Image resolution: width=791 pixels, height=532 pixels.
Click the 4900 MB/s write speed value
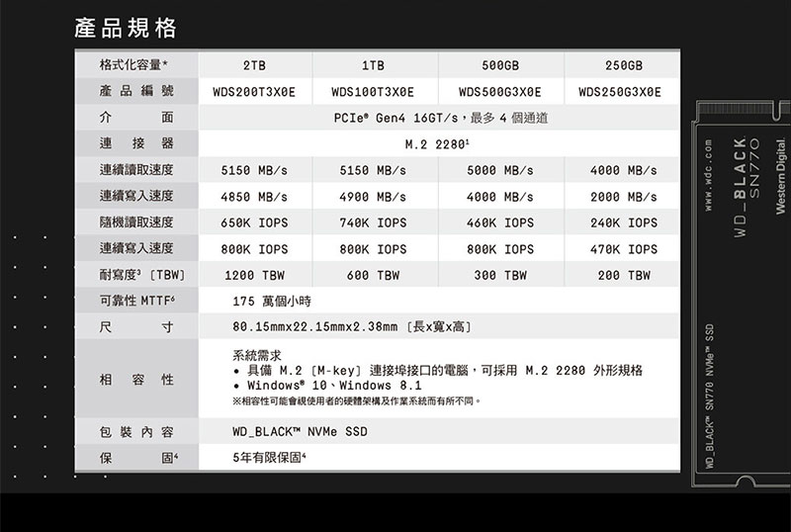[x=373, y=197]
